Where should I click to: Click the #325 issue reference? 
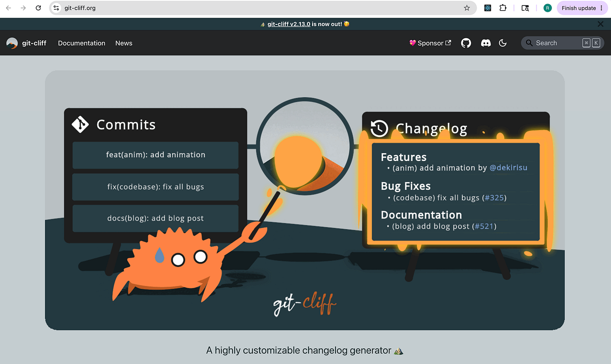[494, 198]
